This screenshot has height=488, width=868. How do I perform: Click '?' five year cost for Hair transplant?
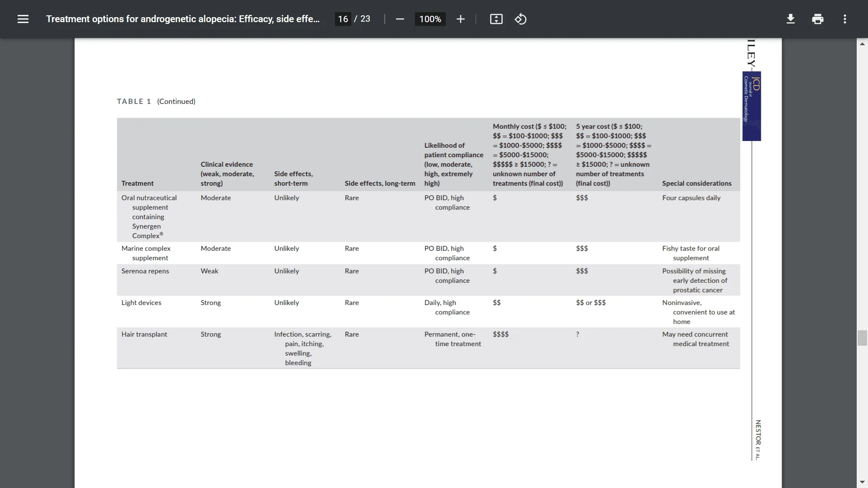click(x=577, y=334)
